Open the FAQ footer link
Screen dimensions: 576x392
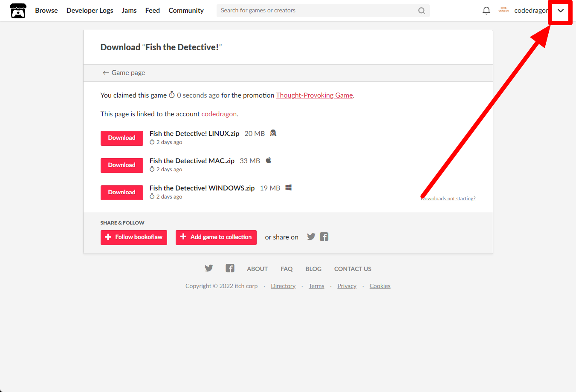click(x=287, y=269)
